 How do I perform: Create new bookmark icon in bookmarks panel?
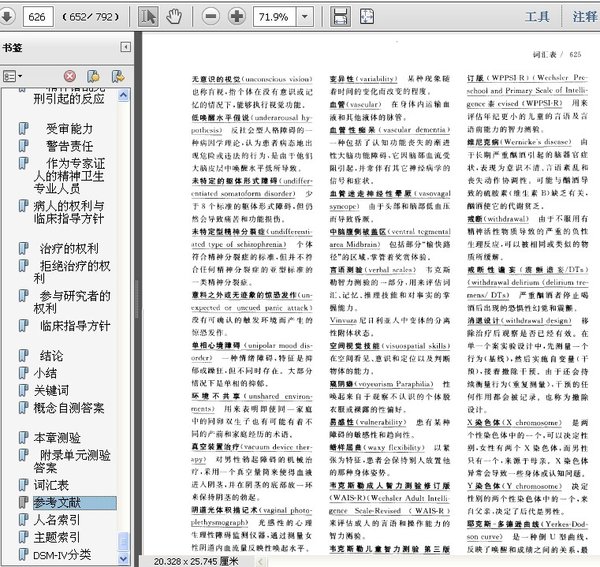[x=91, y=75]
